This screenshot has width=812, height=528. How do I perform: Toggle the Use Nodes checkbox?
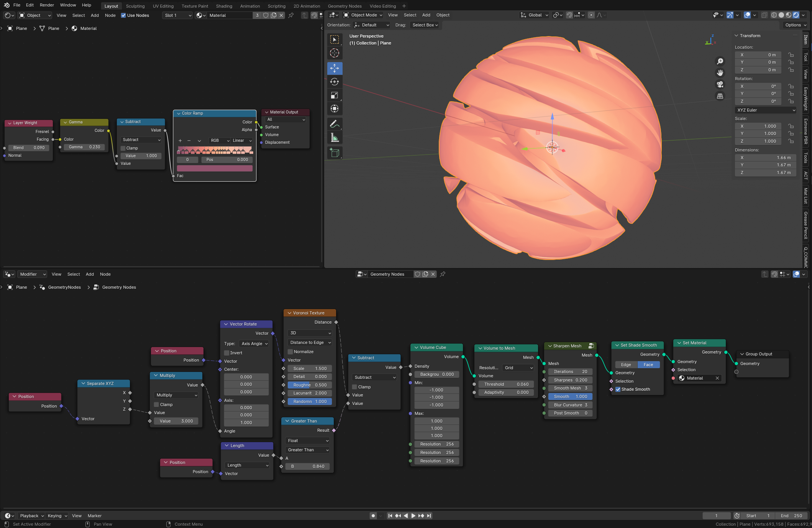(123, 15)
